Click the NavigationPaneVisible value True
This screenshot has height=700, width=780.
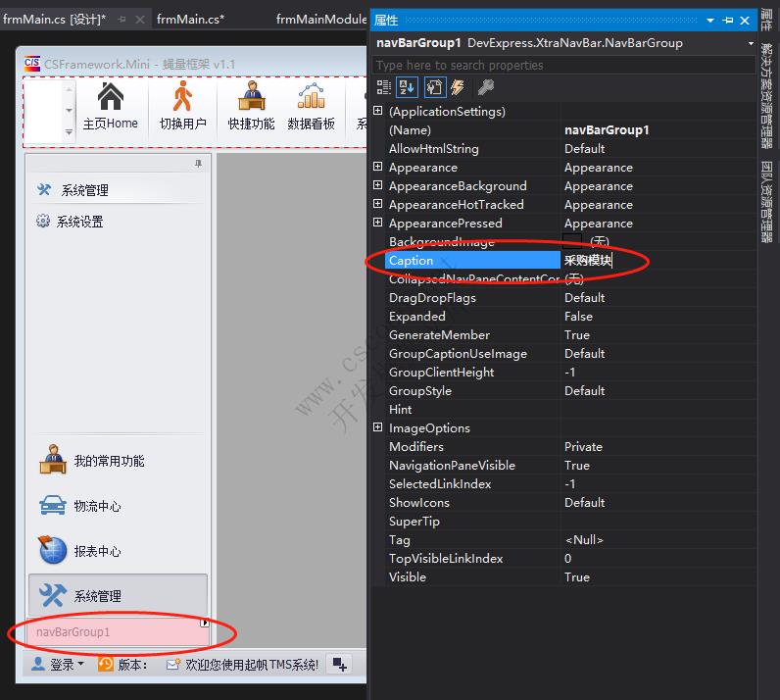tap(576, 465)
